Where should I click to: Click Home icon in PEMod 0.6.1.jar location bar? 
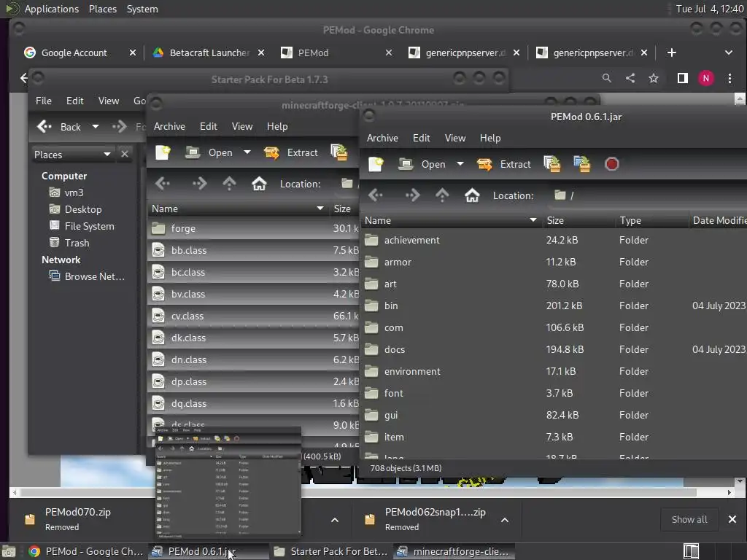point(472,195)
